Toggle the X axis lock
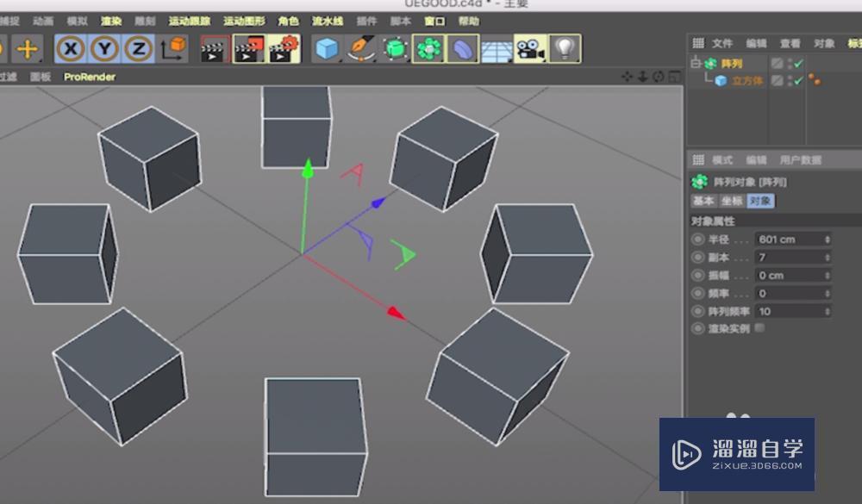Image resolution: width=862 pixels, height=504 pixels. [71, 49]
